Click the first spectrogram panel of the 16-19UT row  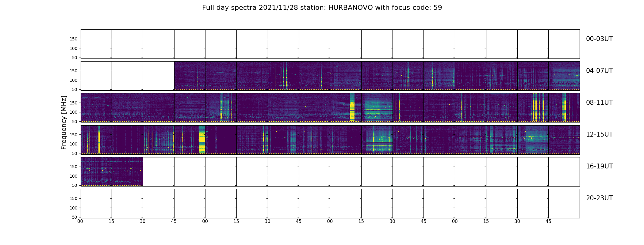(96, 171)
